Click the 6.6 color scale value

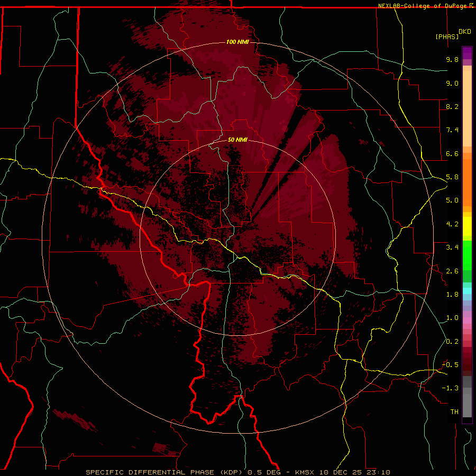(x=452, y=153)
